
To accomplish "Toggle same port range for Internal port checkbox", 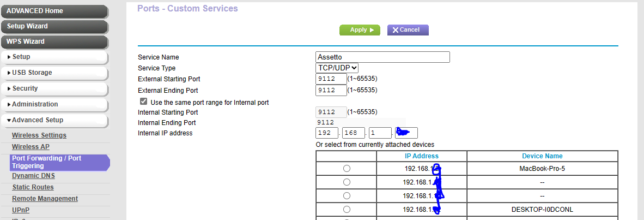I will click(x=144, y=102).
